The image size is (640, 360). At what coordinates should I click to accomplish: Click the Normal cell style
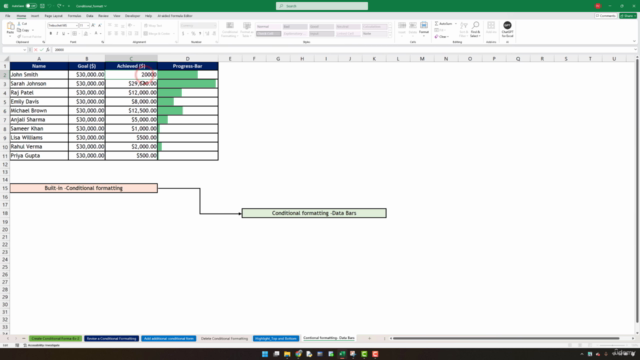pyautogui.click(x=268, y=27)
